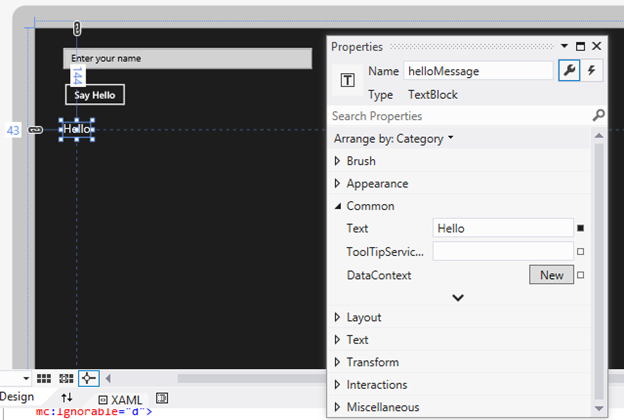Swap the Design and XAML panes

pos(67,397)
